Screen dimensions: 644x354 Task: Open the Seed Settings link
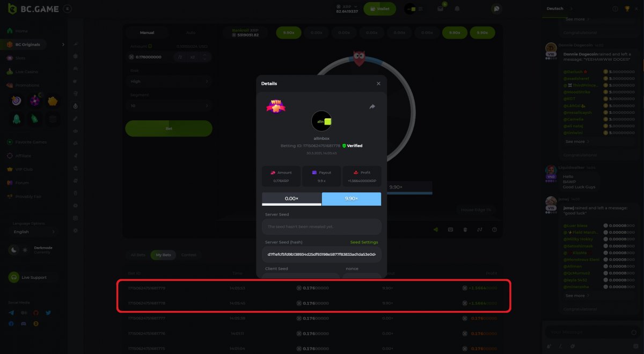pyautogui.click(x=364, y=242)
